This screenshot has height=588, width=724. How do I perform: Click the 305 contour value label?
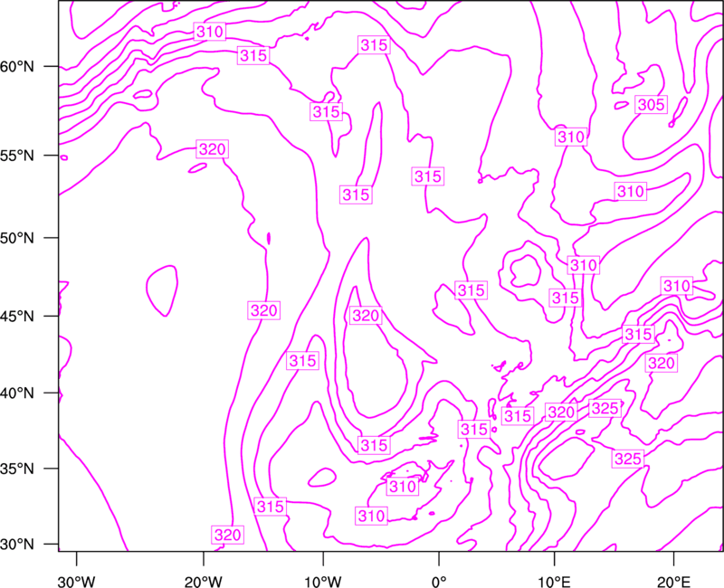click(651, 105)
